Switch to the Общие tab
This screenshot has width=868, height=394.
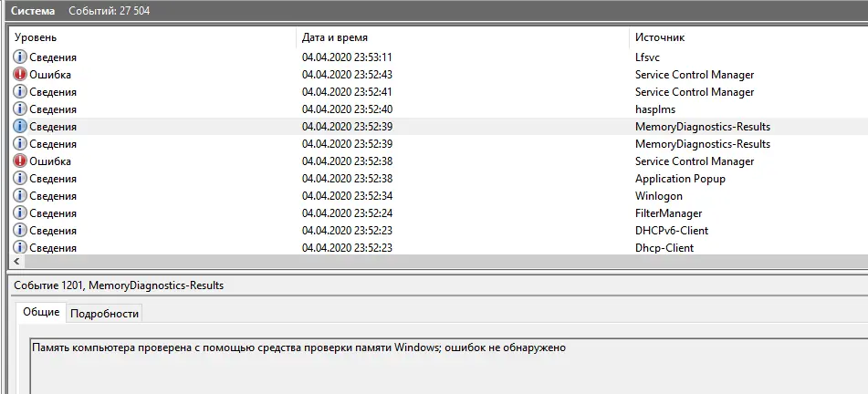41,312
